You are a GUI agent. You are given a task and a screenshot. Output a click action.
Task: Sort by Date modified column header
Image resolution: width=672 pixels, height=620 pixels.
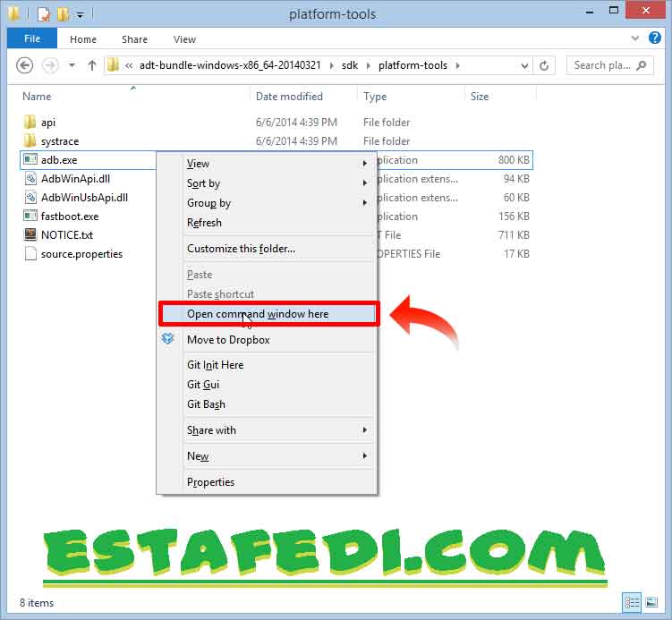(x=289, y=97)
